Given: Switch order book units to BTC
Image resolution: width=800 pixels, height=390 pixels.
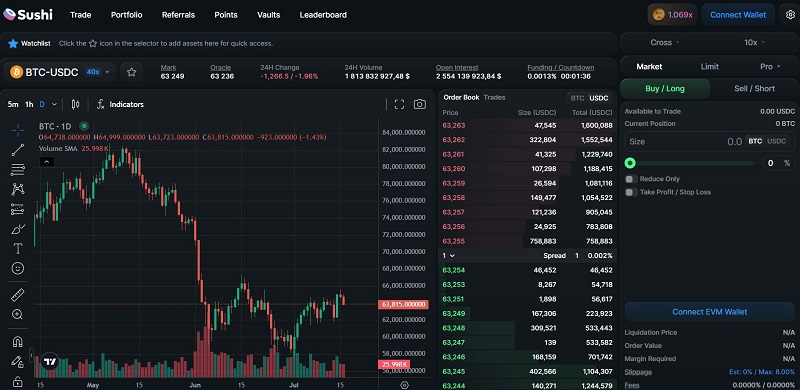Looking at the screenshot, I should click(x=577, y=98).
